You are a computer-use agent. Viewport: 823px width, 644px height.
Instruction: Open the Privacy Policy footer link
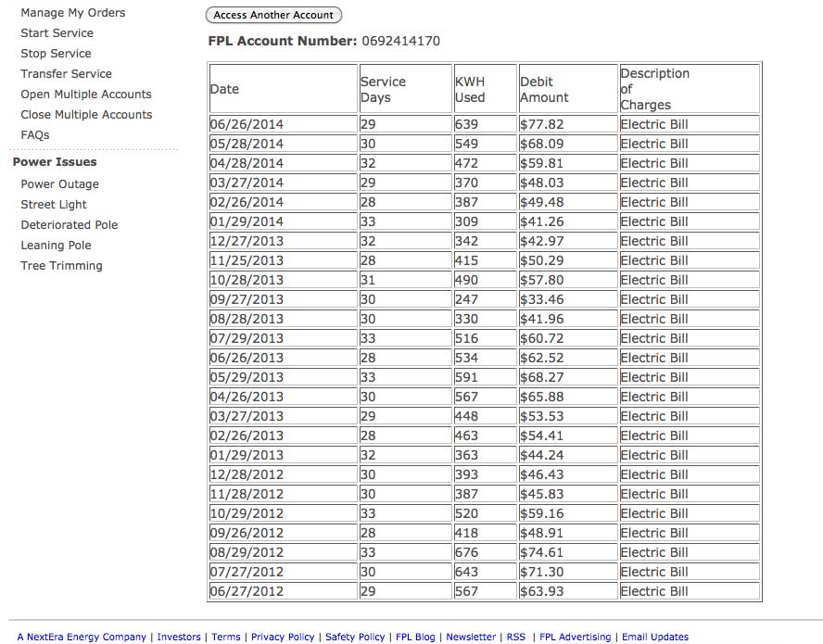pos(283,637)
